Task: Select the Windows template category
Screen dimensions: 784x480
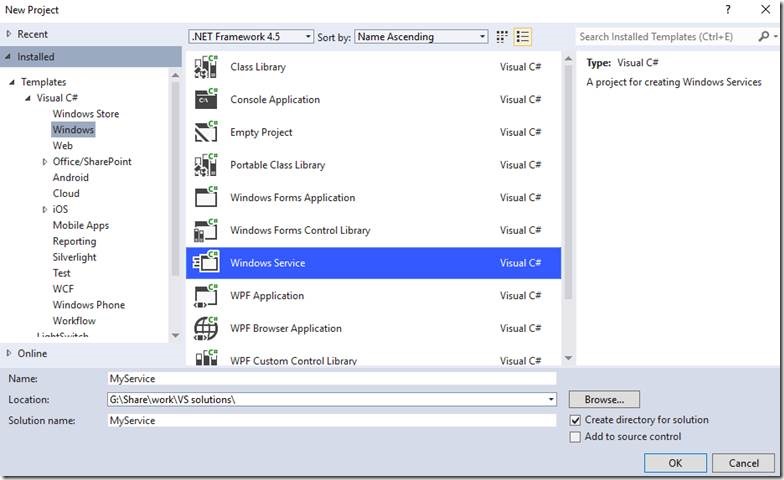Action: [x=73, y=130]
